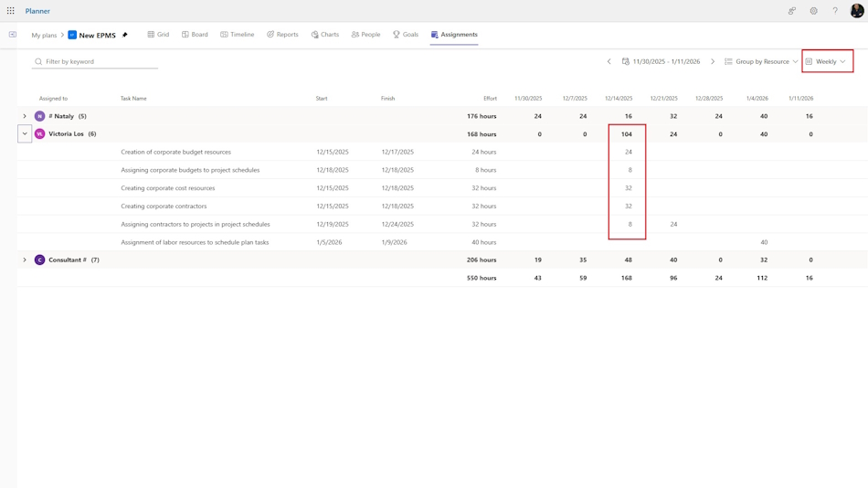868x488 pixels.
Task: Click Victoria Los 104 hours cell
Action: [626, 134]
